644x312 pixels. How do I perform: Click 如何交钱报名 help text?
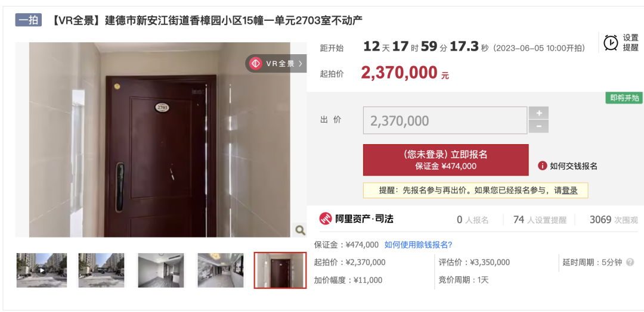pyautogui.click(x=574, y=166)
